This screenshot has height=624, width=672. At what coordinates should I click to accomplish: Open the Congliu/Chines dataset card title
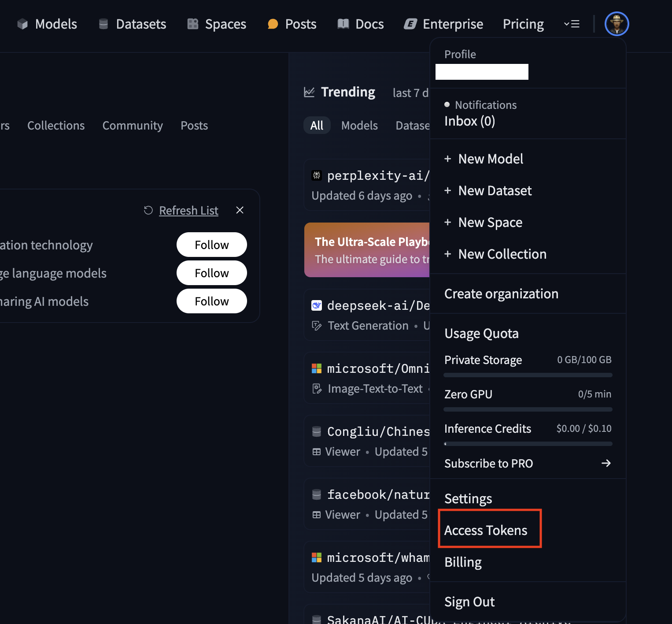(x=378, y=431)
